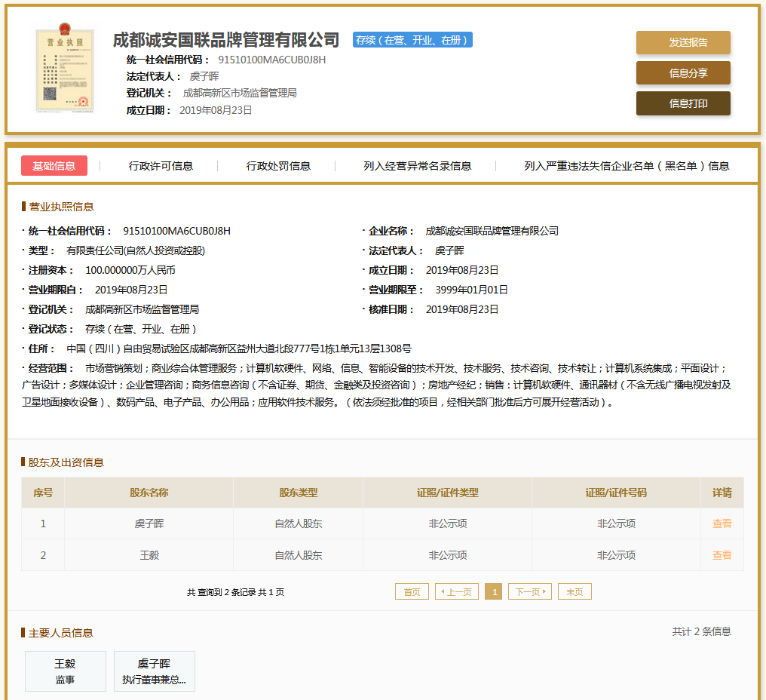Click the 股东名称 column header
Viewport: 766px width, 700px height.
tap(149, 493)
